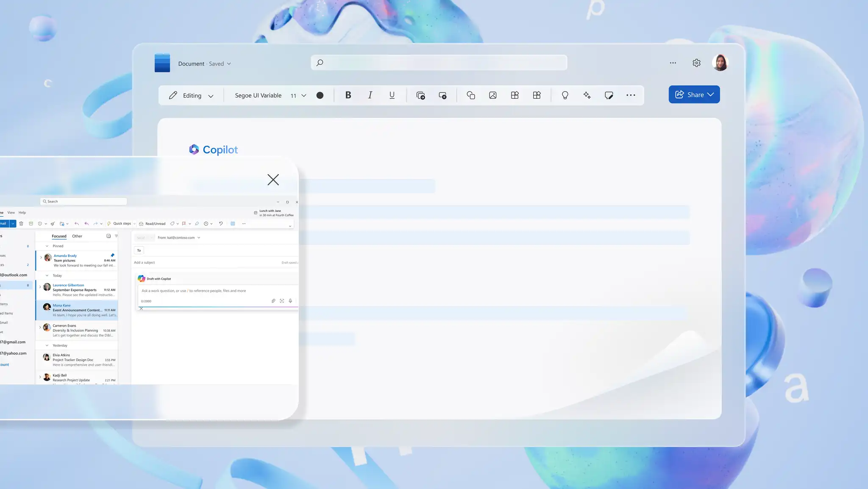Switch to the Focused inbox tab
The height and width of the screenshot is (489, 868).
(x=59, y=236)
